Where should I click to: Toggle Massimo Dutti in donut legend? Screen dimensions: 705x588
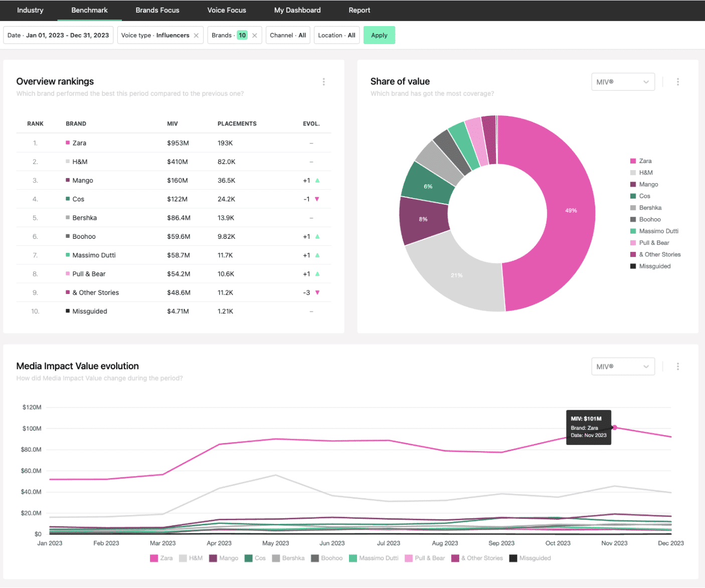point(654,231)
